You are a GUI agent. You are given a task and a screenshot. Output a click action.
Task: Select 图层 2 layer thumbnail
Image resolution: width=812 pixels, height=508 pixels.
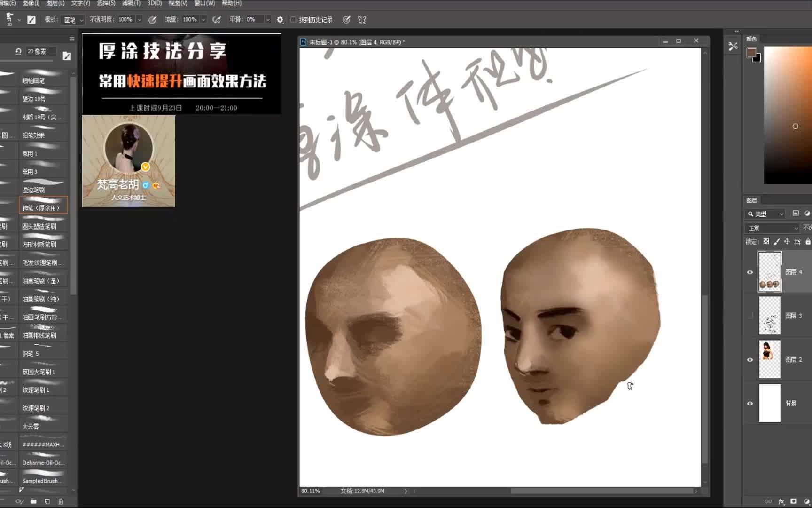(x=770, y=359)
